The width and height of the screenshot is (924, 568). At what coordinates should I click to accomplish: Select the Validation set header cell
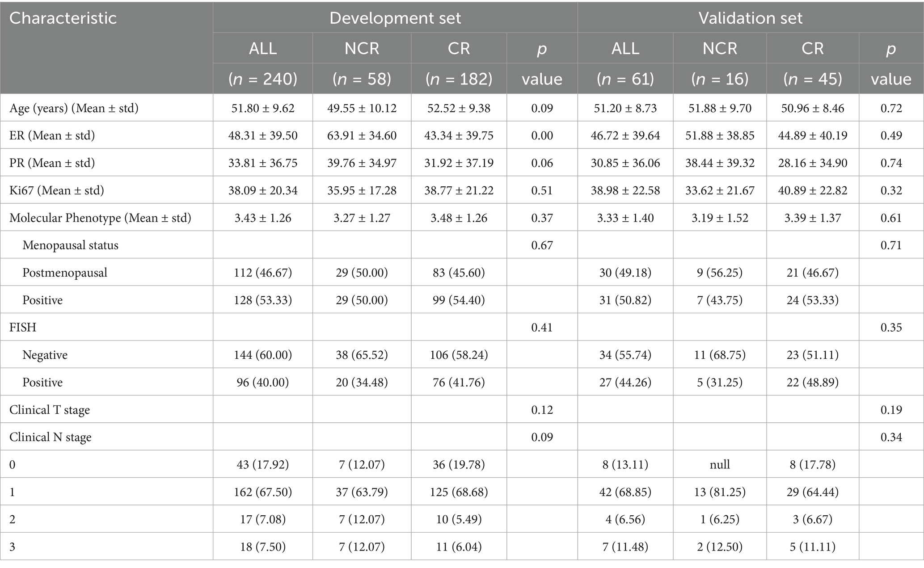[751, 18]
